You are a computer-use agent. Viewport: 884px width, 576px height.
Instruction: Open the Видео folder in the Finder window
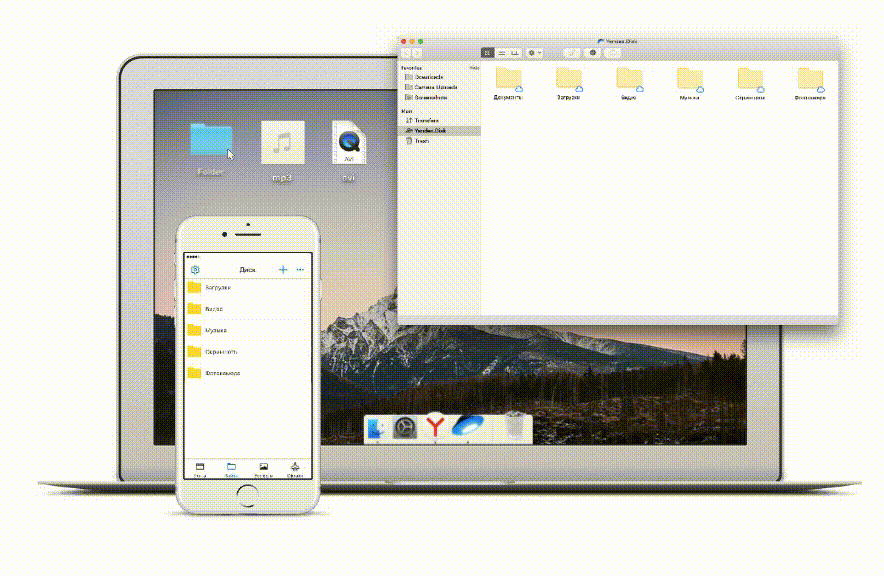pyautogui.click(x=629, y=83)
